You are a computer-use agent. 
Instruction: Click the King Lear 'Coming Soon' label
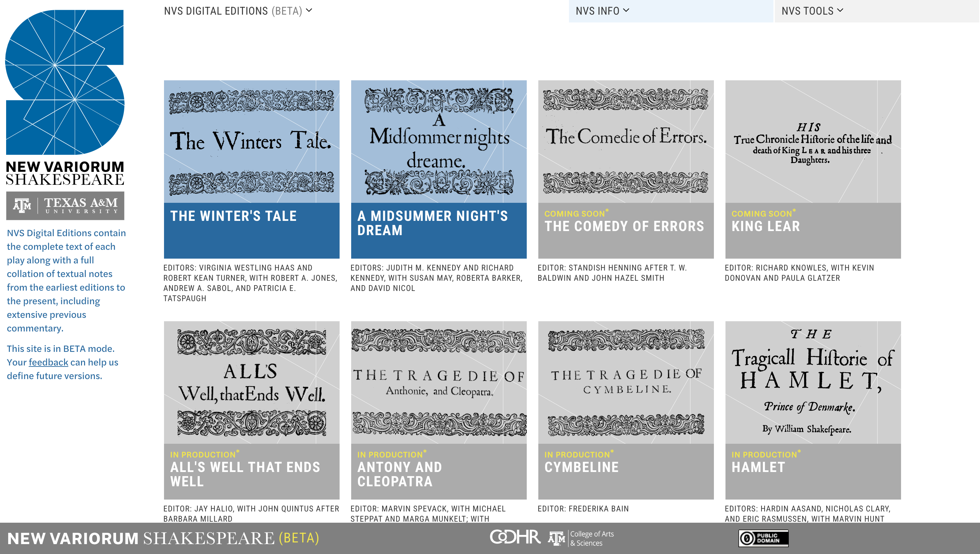[764, 213]
